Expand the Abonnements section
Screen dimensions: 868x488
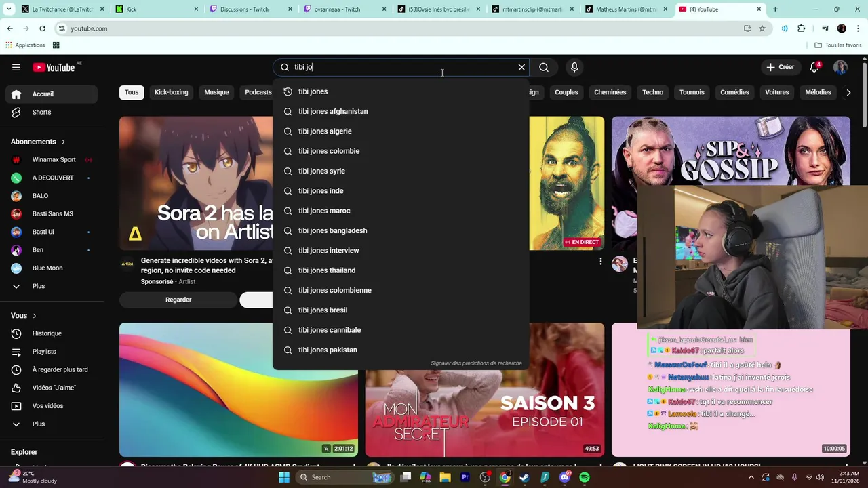point(38,142)
